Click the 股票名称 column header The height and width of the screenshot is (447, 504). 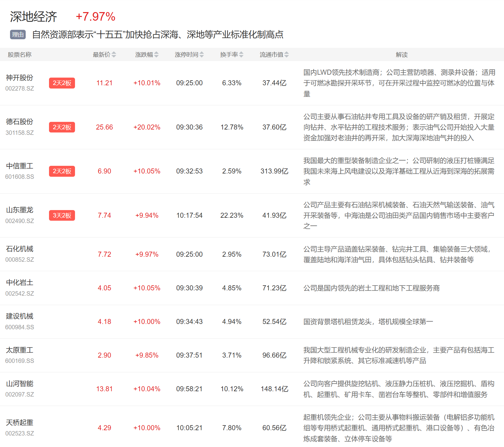click(x=19, y=55)
